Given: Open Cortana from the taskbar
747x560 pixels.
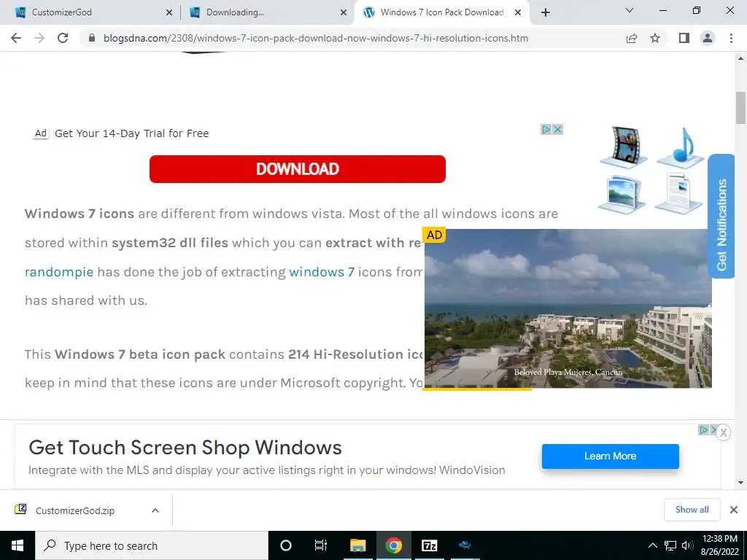Looking at the screenshot, I should [x=286, y=545].
